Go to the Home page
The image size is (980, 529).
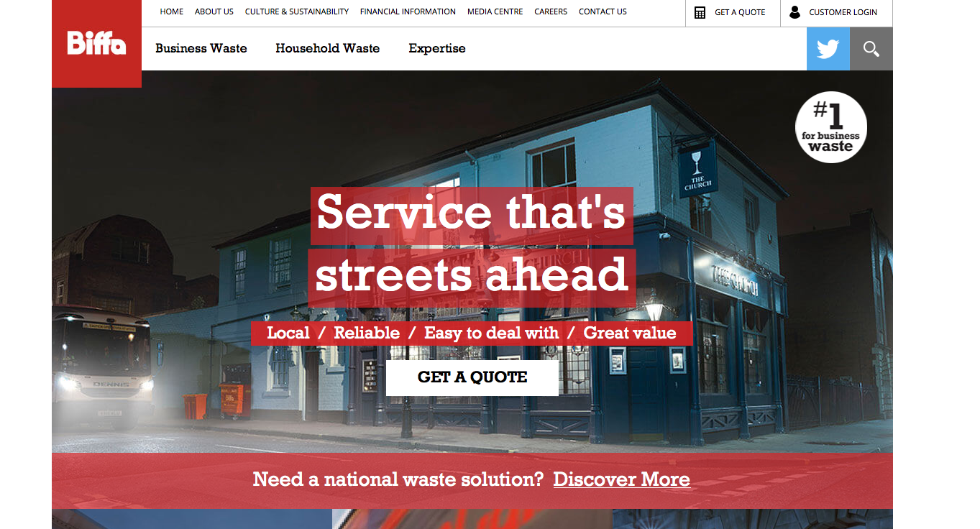tap(171, 11)
